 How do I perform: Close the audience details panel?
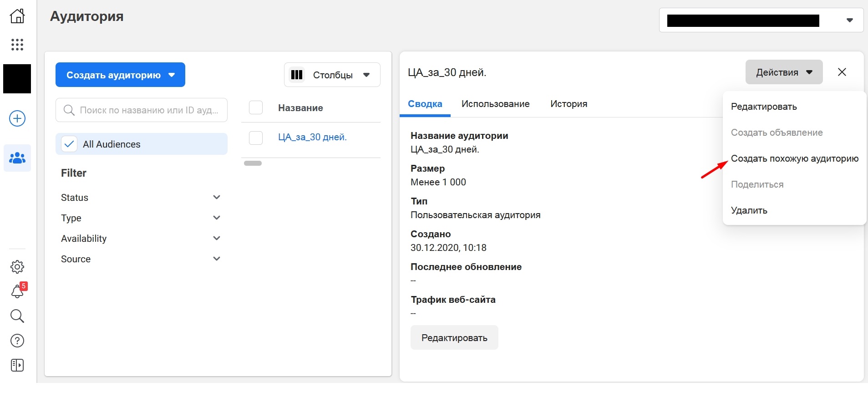coord(842,72)
